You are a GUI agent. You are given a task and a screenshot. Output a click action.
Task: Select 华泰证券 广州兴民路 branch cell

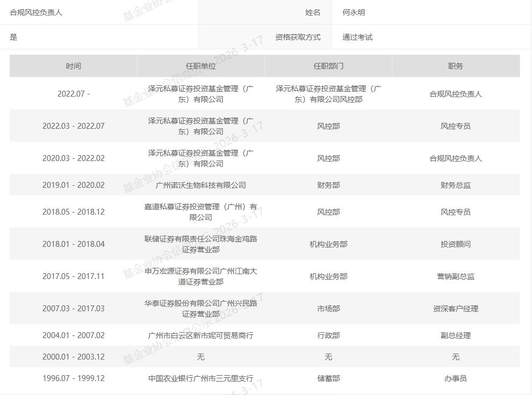(x=201, y=309)
